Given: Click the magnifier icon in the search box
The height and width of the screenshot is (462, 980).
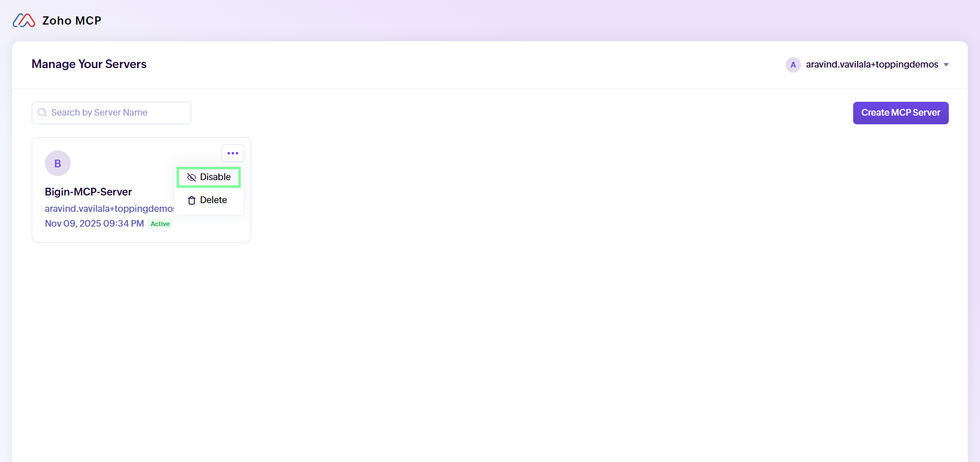Looking at the screenshot, I should [x=42, y=113].
